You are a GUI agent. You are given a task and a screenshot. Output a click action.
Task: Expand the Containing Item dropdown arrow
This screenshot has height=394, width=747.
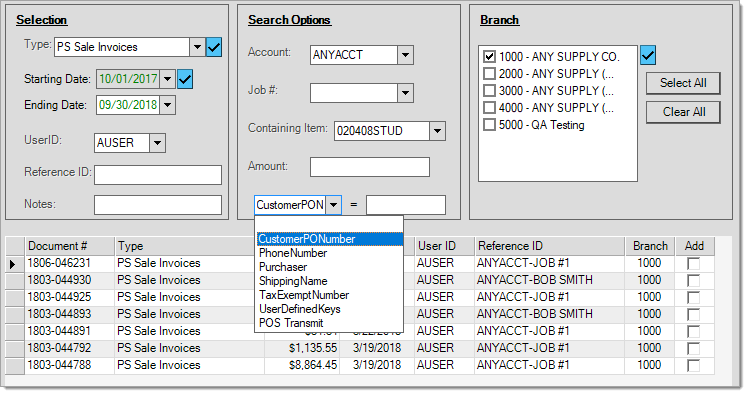click(437, 131)
